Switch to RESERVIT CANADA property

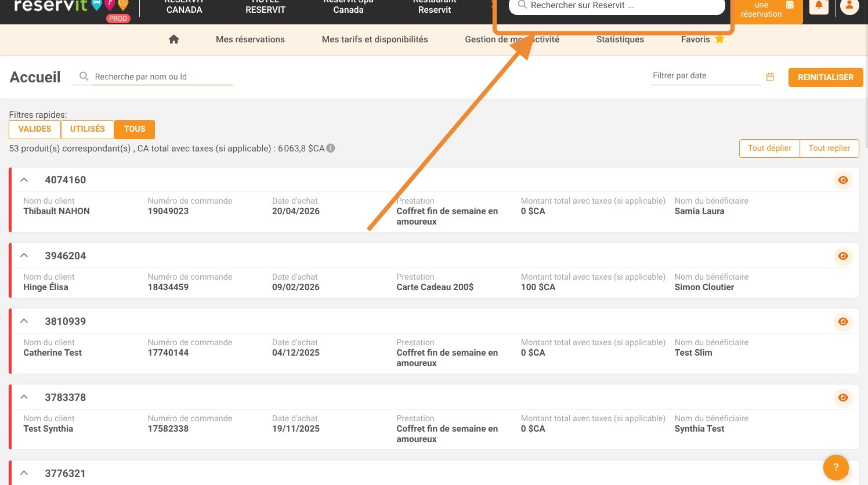click(x=185, y=6)
